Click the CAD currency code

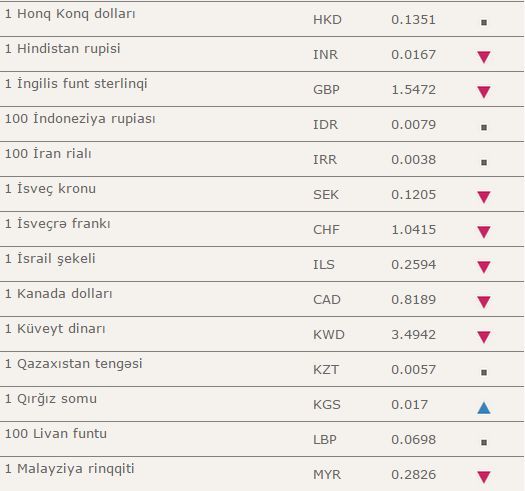click(x=327, y=299)
